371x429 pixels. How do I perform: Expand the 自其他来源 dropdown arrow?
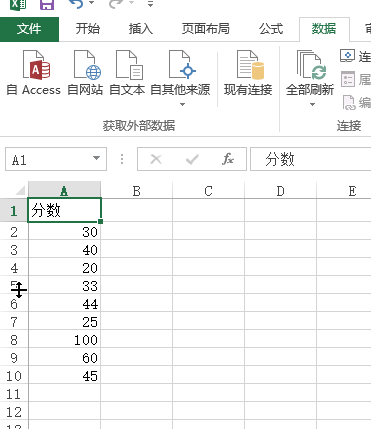pyautogui.click(x=182, y=105)
